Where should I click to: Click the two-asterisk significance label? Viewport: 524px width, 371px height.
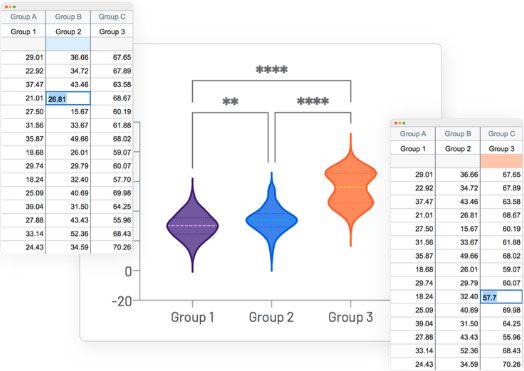click(230, 101)
